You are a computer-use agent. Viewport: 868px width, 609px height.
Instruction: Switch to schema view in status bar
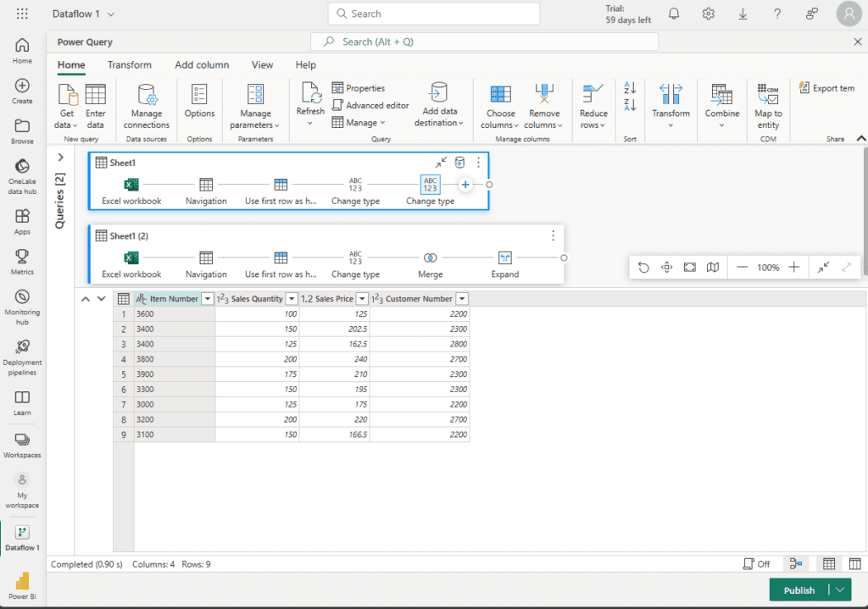[854, 564]
